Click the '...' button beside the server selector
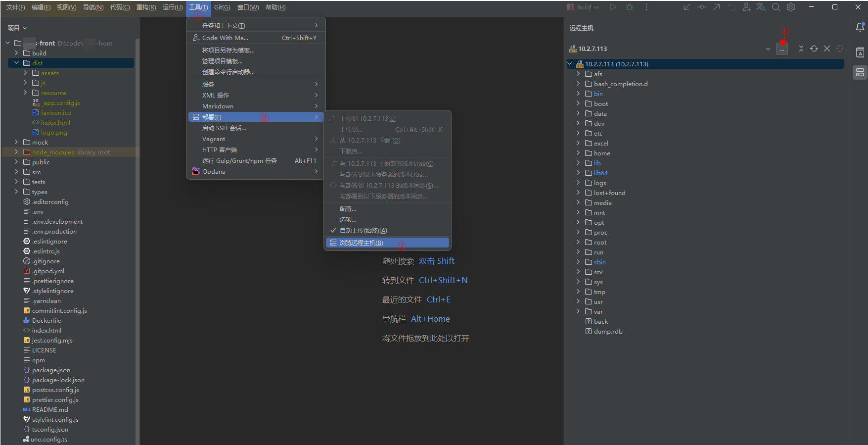Viewport: 868px width, 445px height. point(782,49)
